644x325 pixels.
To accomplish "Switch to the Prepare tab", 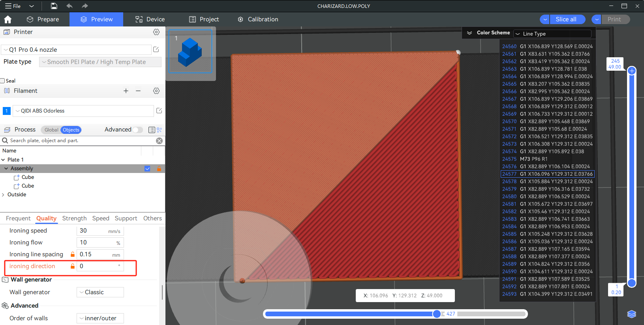I will (x=43, y=19).
